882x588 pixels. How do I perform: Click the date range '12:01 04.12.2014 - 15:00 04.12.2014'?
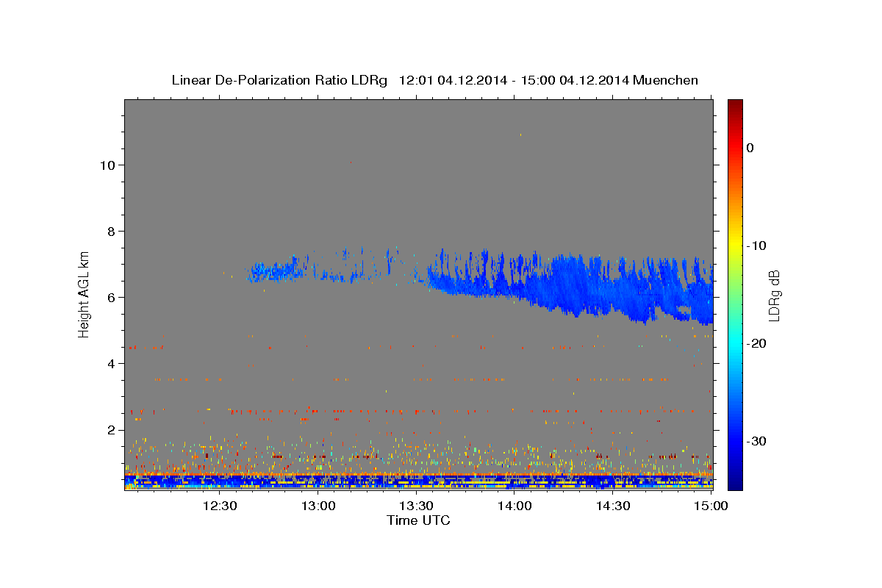513,80
